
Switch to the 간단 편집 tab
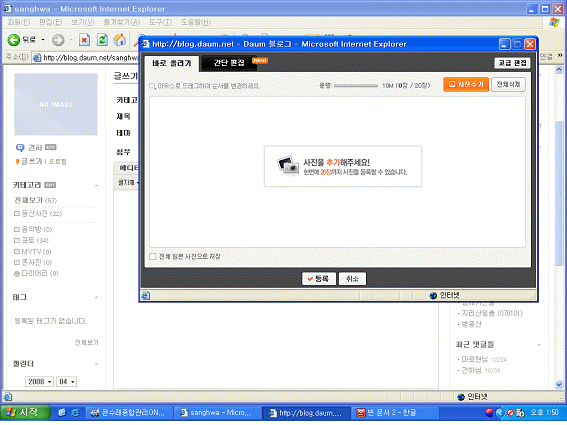click(229, 63)
